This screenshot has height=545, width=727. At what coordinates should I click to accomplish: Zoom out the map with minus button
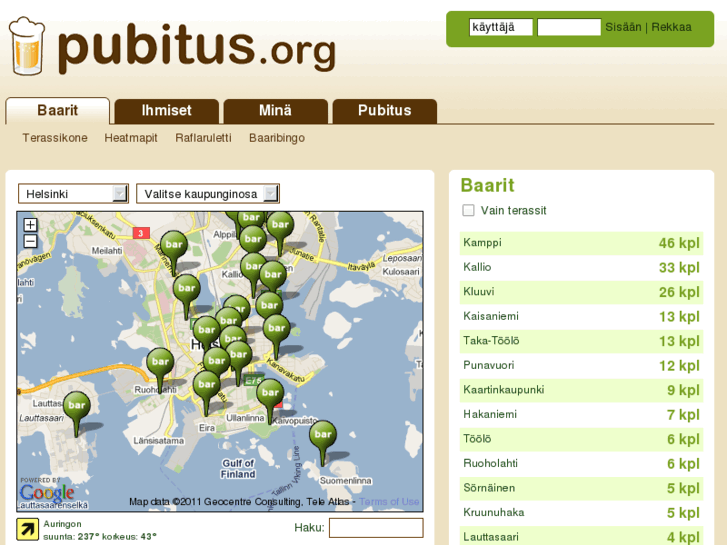(x=30, y=241)
